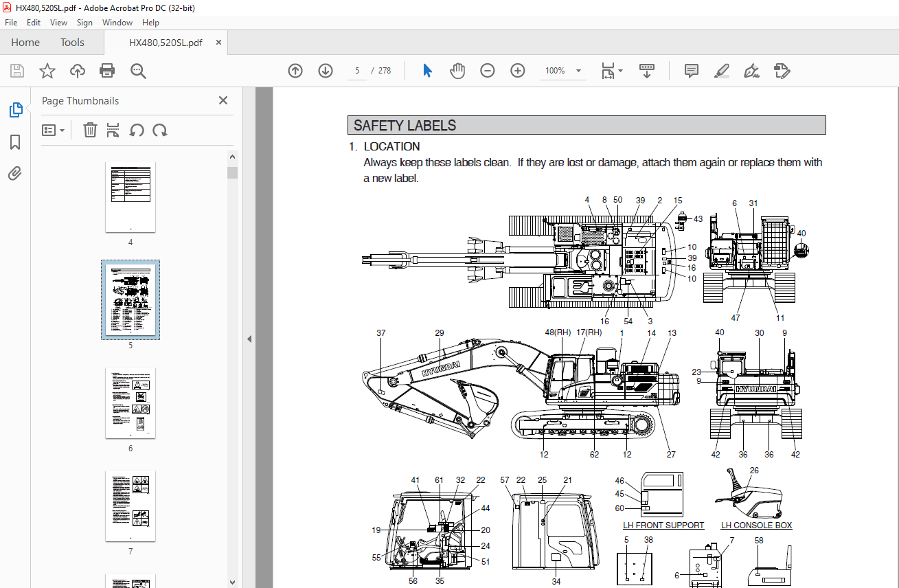Rotate page counterclockwise in thumbnails panel
The height and width of the screenshot is (588, 899).
tap(137, 130)
